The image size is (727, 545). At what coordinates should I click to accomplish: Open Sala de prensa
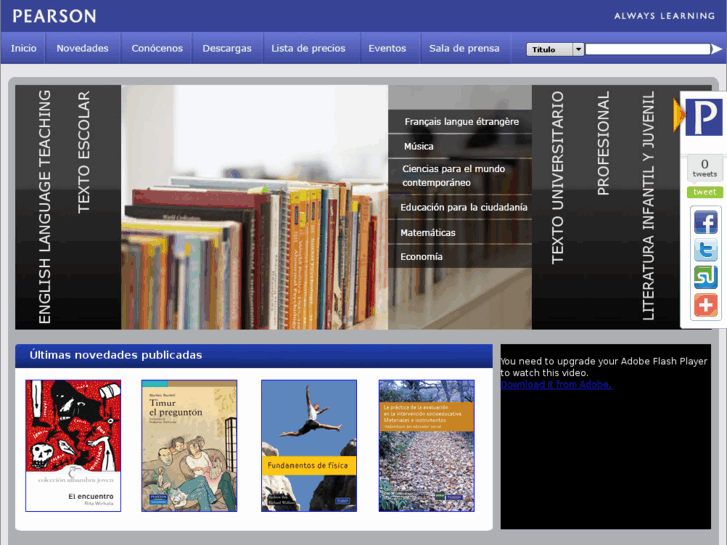(x=464, y=48)
